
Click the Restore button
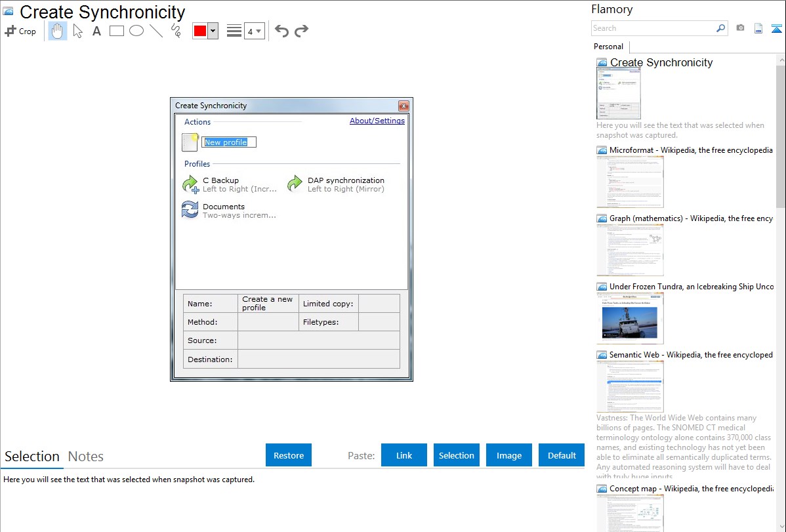point(289,455)
